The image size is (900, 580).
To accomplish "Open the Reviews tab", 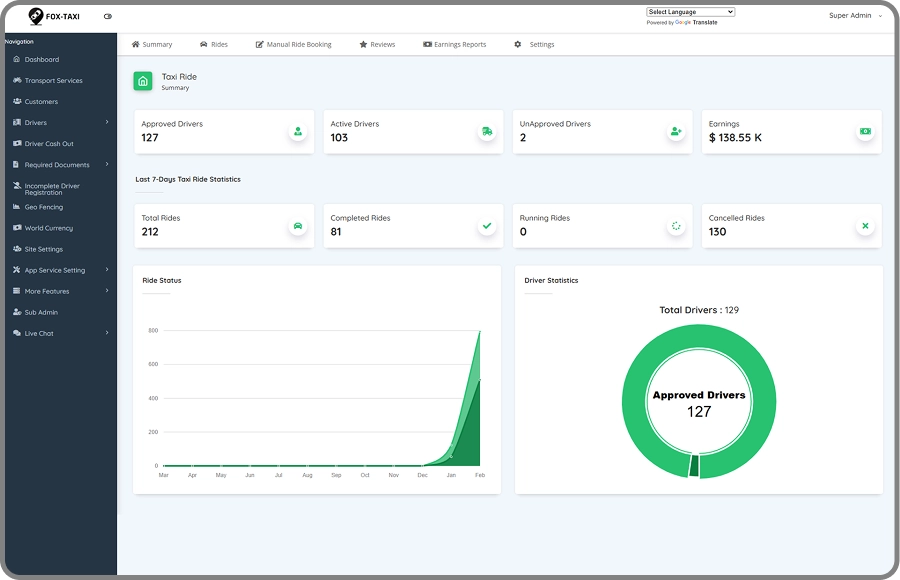I will click(x=377, y=44).
